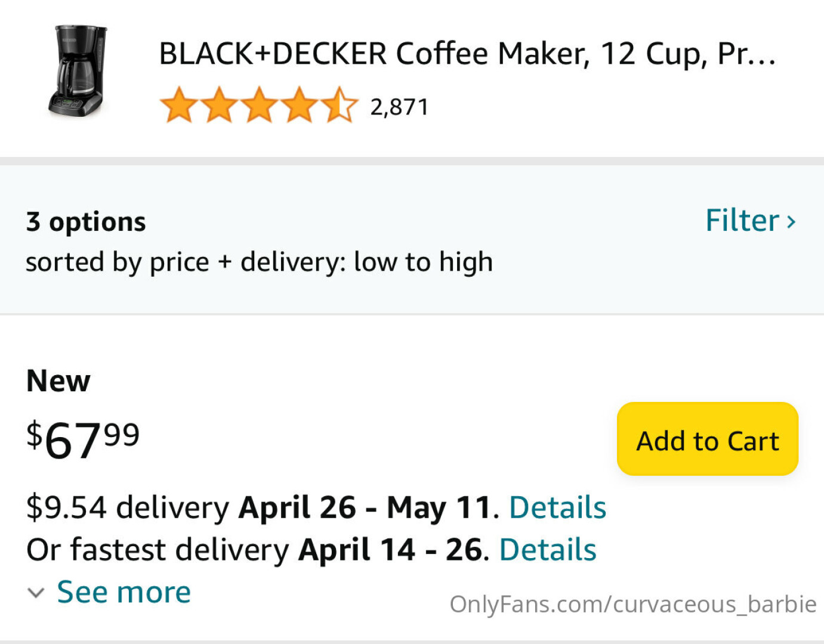Click the 3 options heading
Image resolution: width=824 pixels, height=644 pixels.
[x=86, y=222]
